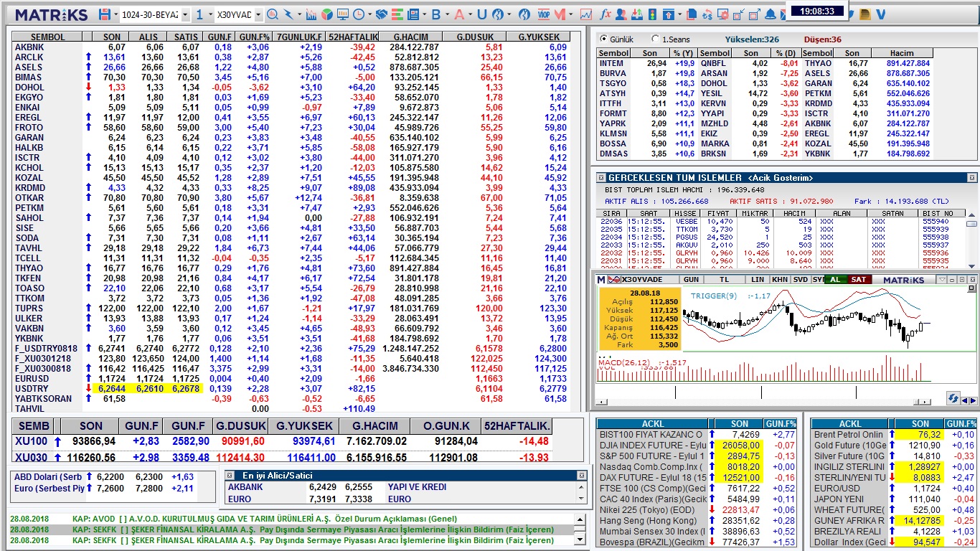Screen dimensions: 980x551
Task: Click the red M icon in toolbar
Action: [560, 14]
